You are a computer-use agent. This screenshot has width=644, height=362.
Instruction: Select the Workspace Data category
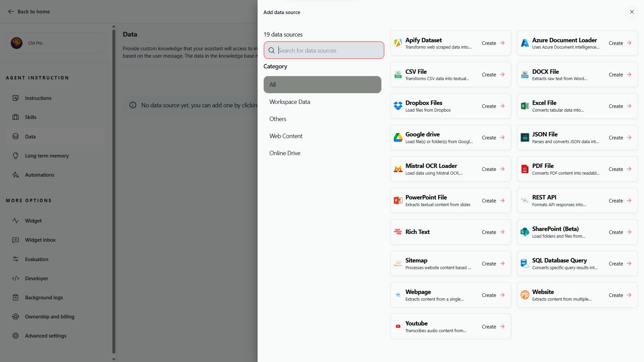tap(289, 102)
